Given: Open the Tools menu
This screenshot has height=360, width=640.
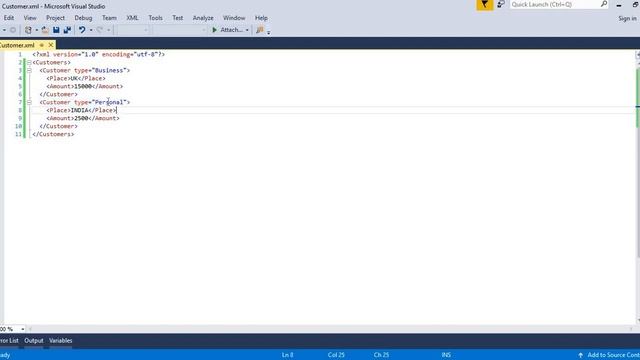Looking at the screenshot, I should 156,18.
